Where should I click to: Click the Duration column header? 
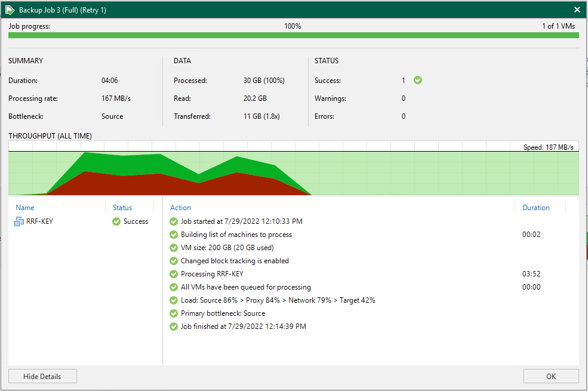pos(535,208)
